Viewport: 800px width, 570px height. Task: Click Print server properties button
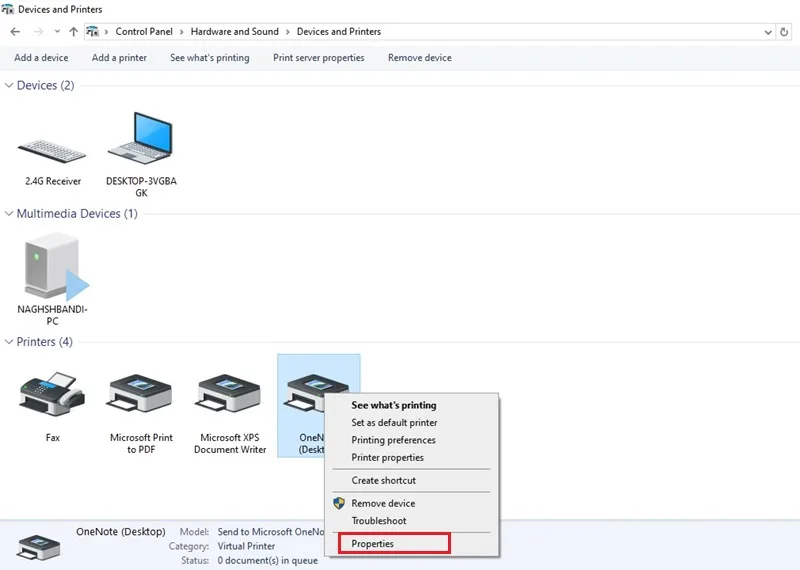(318, 58)
